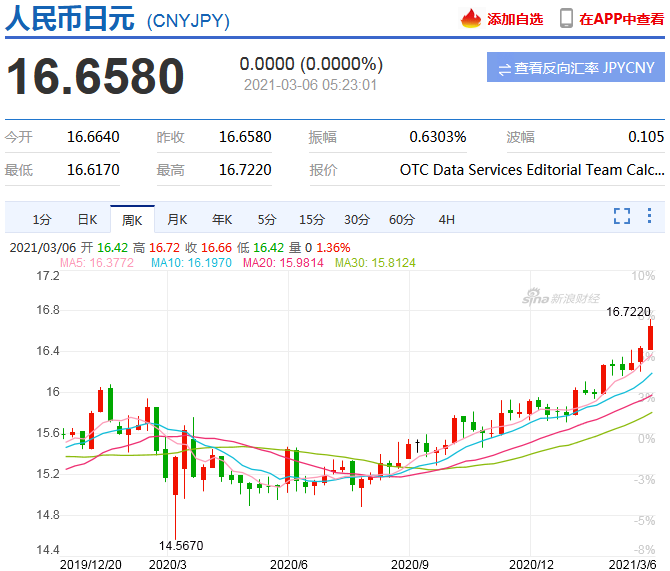Viewport: 670px width, 571px height.
Task: Open the 在APP中查看 link
Action: (620, 19)
